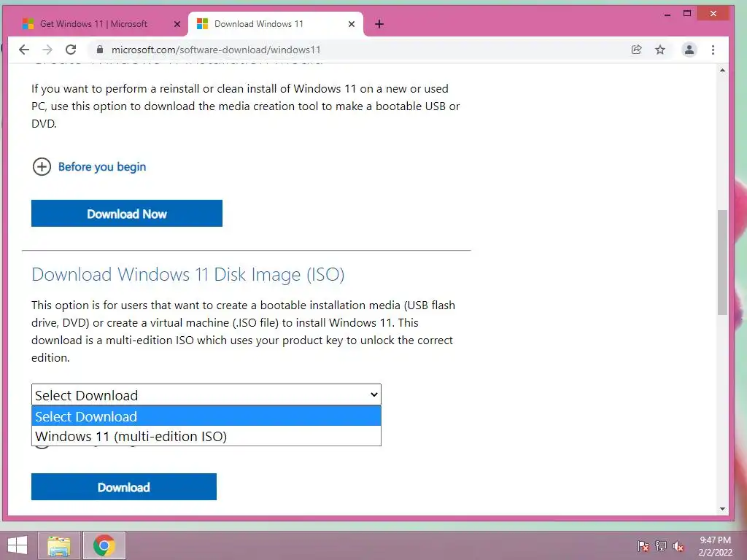Screen dimensions: 747x560
Task: Open the Before you begin link
Action: [102, 167]
